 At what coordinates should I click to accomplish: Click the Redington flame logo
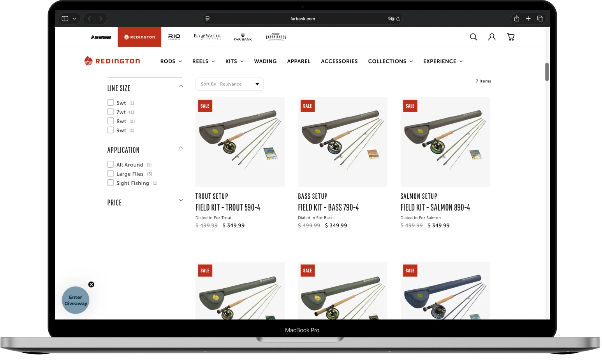(88, 61)
